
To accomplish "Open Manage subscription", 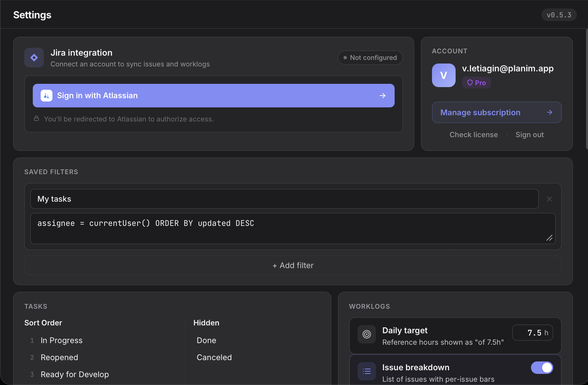I will pos(497,112).
